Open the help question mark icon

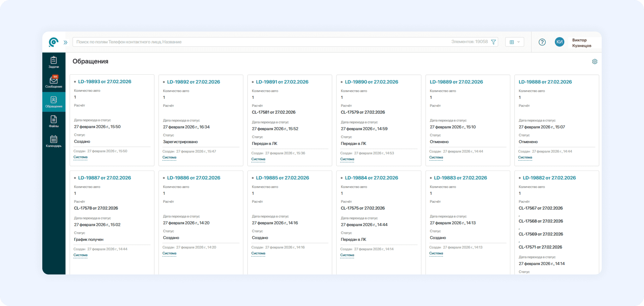click(542, 42)
